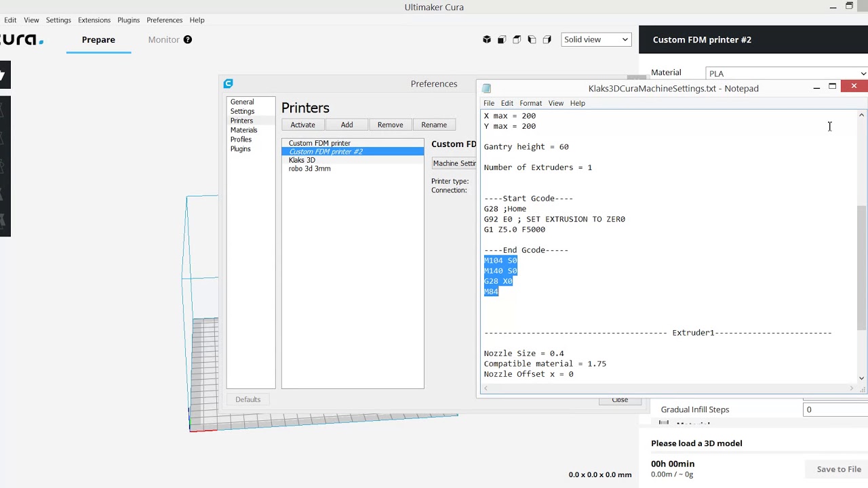Select 'Custom FDM printer' in printer list

click(x=353, y=143)
